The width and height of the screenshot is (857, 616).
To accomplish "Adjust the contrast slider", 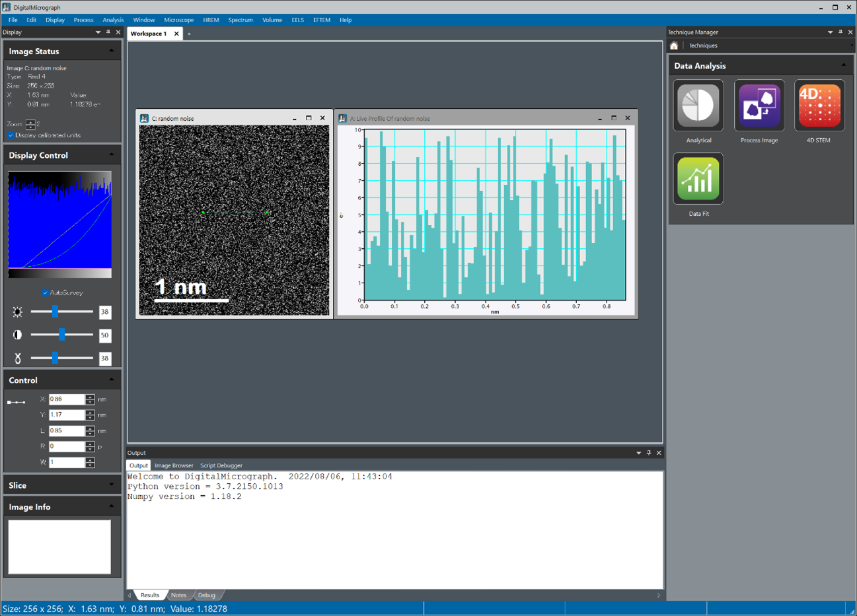I will click(x=61, y=335).
